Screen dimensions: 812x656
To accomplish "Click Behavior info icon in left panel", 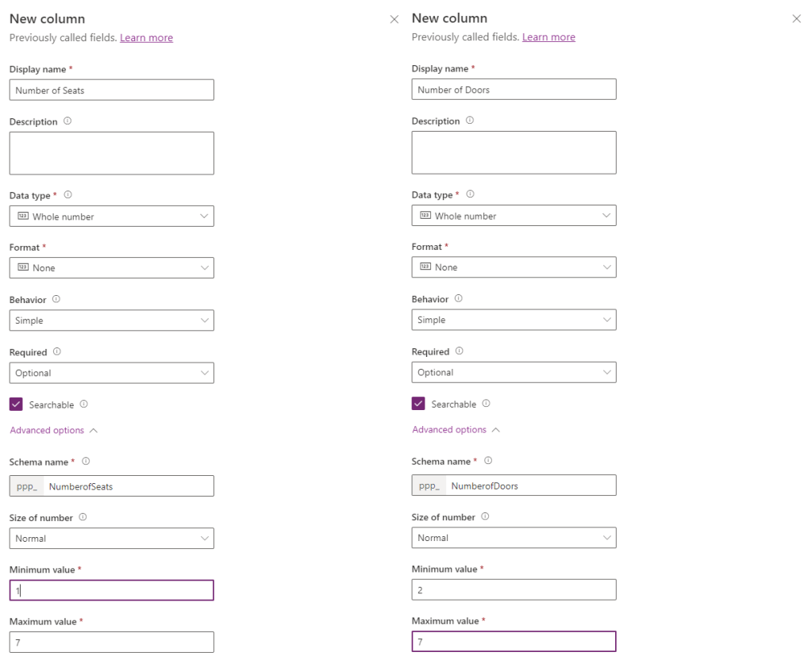I will point(56,300).
